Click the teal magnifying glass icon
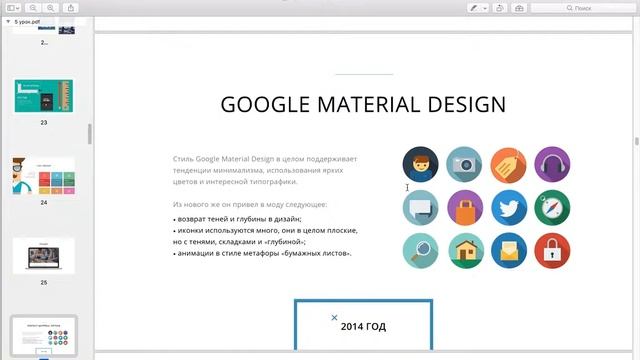 pyautogui.click(x=420, y=251)
